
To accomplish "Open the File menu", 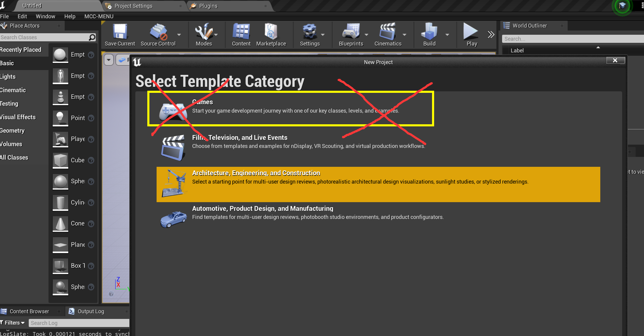I will pyautogui.click(x=5, y=16).
